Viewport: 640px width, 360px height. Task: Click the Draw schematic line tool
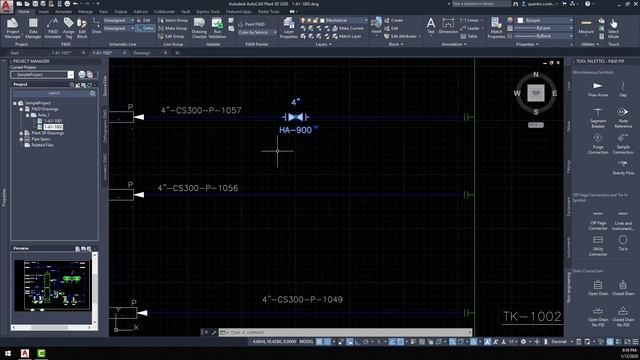point(96,25)
